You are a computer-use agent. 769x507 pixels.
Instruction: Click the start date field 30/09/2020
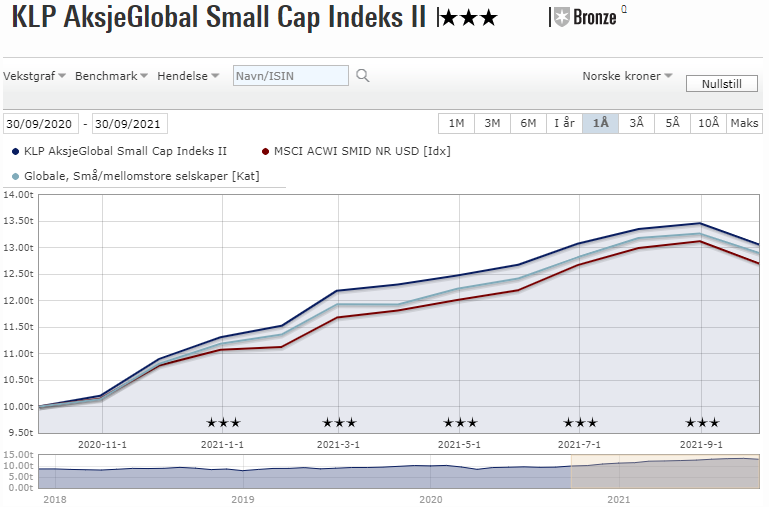tap(41, 124)
